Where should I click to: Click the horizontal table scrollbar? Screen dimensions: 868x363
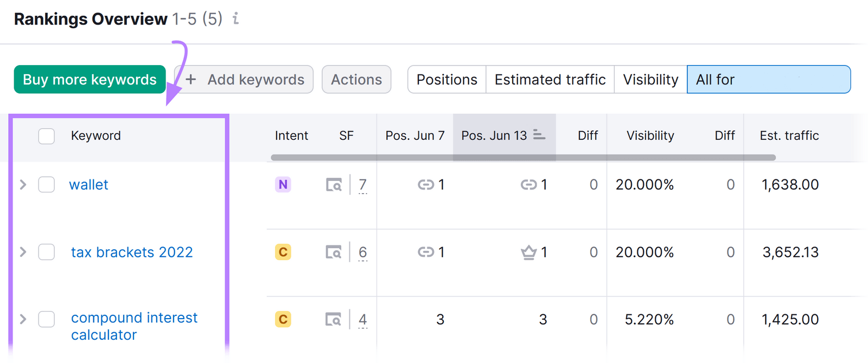(522, 158)
